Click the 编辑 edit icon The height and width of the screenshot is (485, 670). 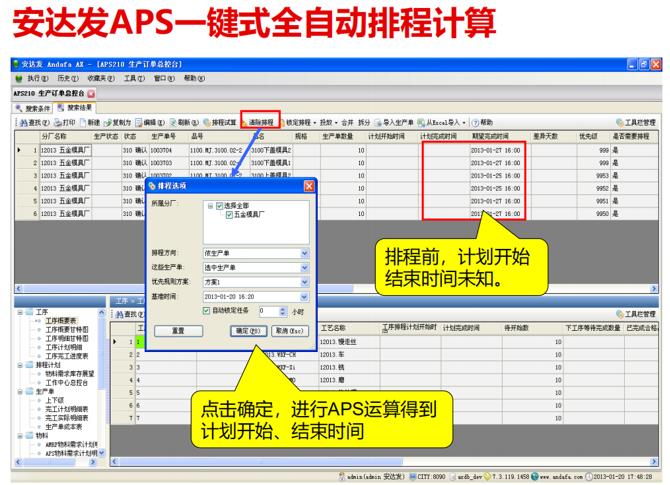pos(139,123)
